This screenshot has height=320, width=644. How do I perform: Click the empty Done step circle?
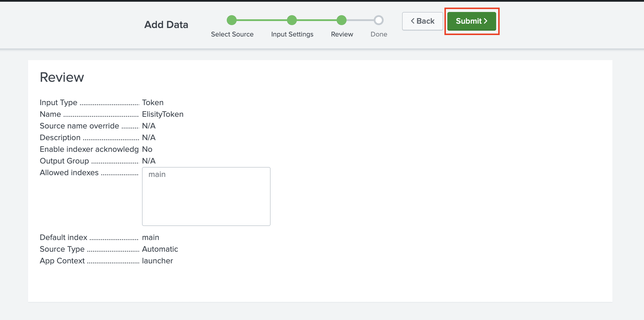pyautogui.click(x=379, y=20)
